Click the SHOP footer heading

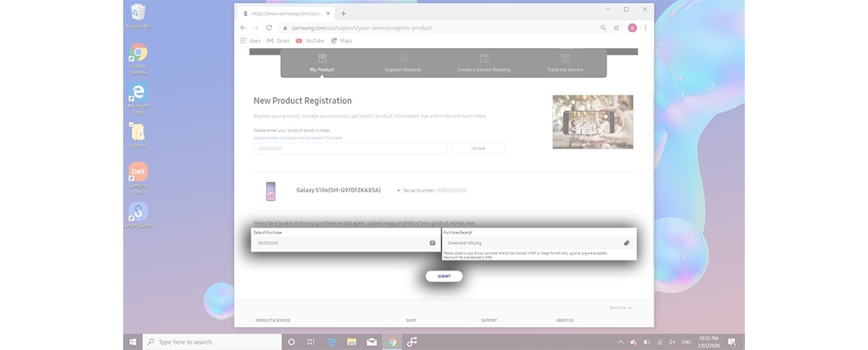(411, 321)
